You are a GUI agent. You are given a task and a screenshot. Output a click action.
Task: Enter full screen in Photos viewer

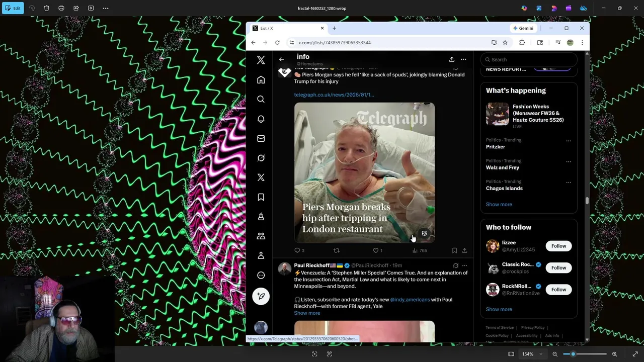[x=635, y=354]
